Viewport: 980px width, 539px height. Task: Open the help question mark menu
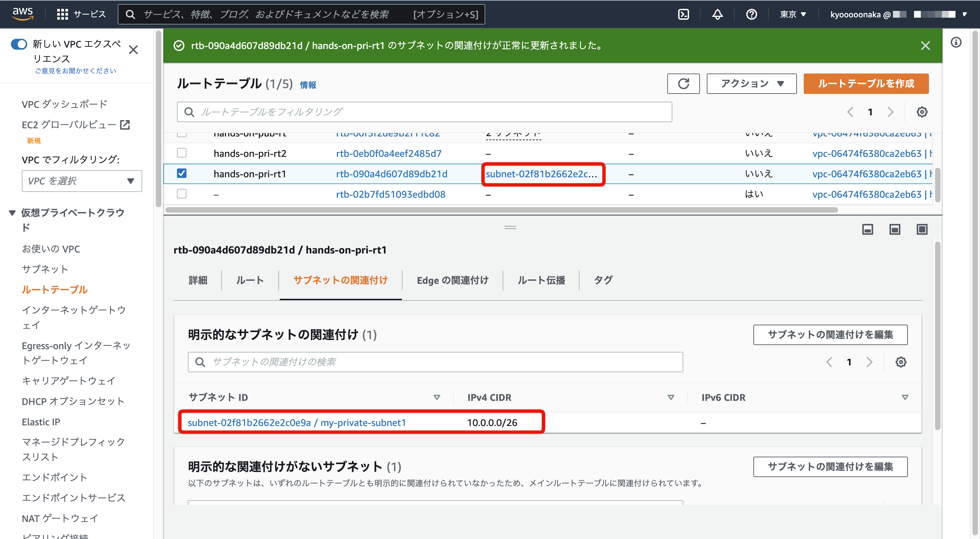(x=751, y=14)
